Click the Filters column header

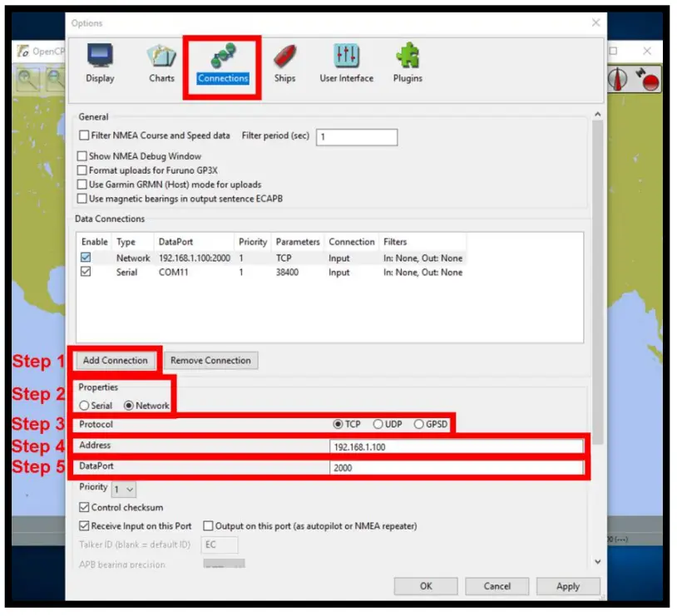coord(423,242)
